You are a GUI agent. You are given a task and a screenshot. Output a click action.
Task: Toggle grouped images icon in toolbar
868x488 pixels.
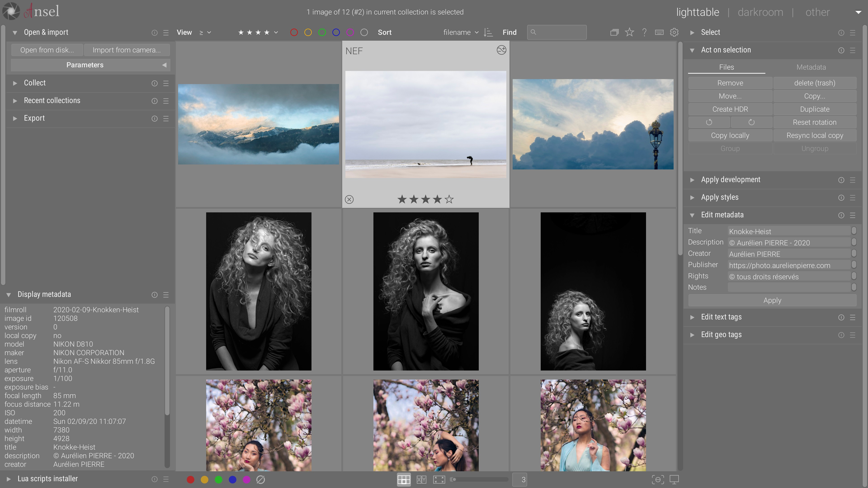tap(614, 32)
